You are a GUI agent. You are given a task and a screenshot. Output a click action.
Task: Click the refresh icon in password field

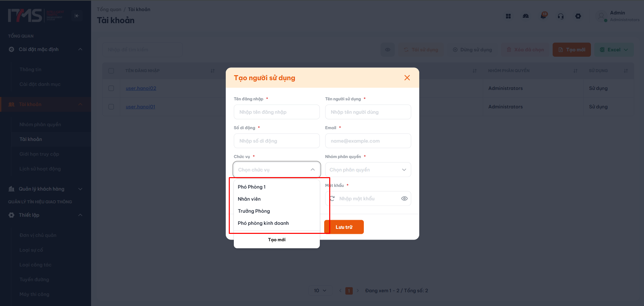pos(332,199)
